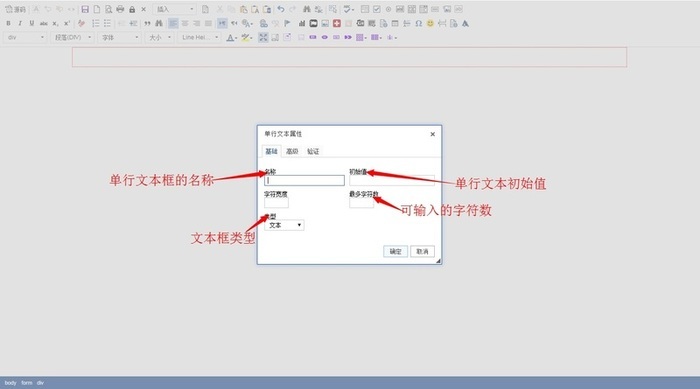This screenshot has width=700, height=389.
Task: Open the 类型 dropdown showing 文本
Action: click(x=284, y=225)
